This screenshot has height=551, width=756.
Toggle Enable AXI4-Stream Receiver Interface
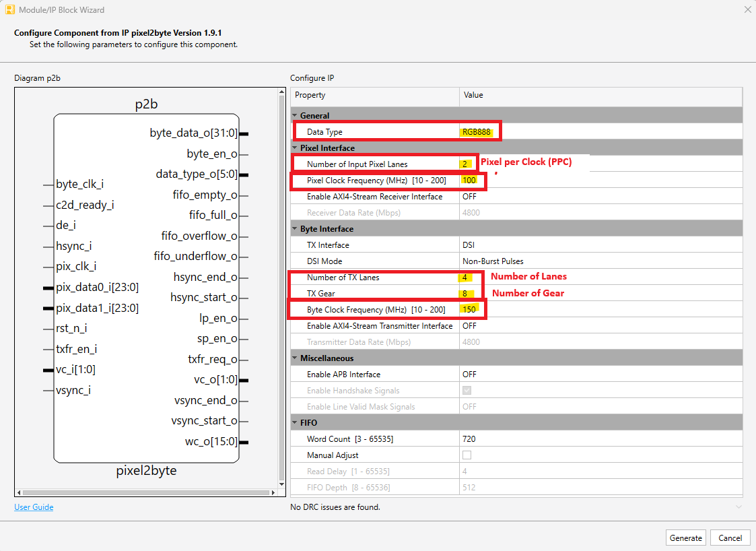pos(471,195)
